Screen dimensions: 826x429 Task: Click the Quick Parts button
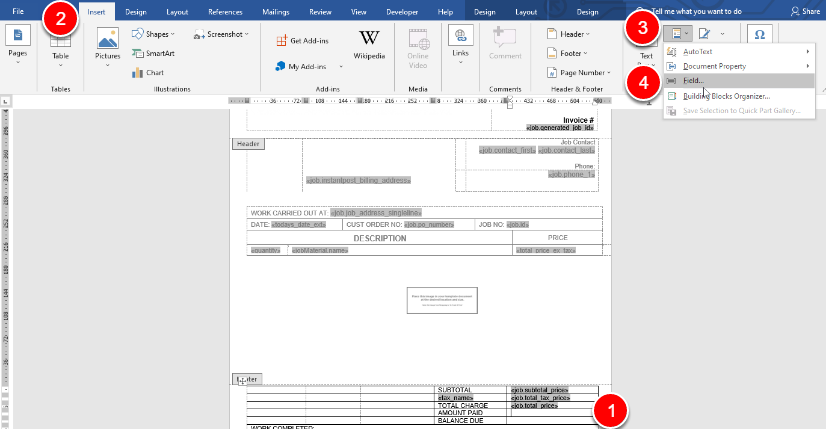coord(677,34)
